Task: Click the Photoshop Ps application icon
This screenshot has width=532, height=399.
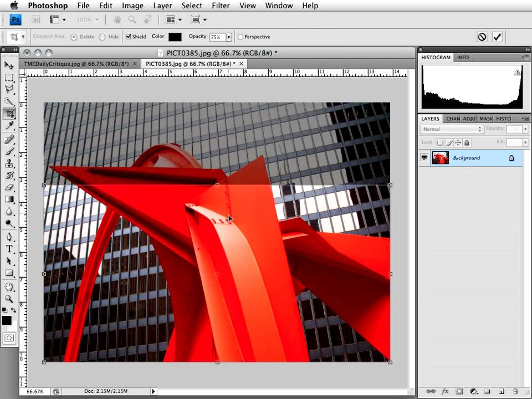Action: coord(16,20)
